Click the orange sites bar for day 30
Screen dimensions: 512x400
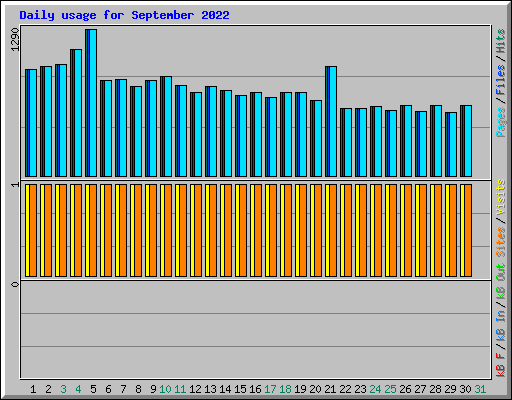(x=468, y=230)
